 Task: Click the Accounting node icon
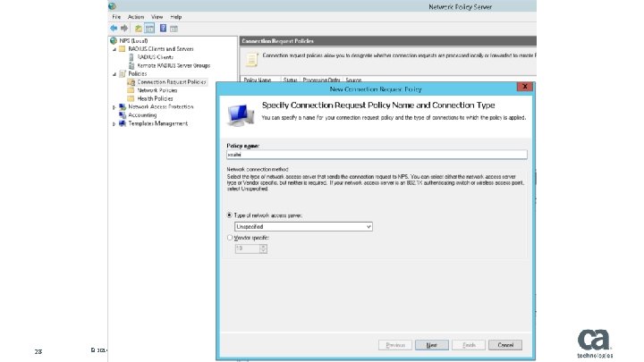click(x=122, y=115)
